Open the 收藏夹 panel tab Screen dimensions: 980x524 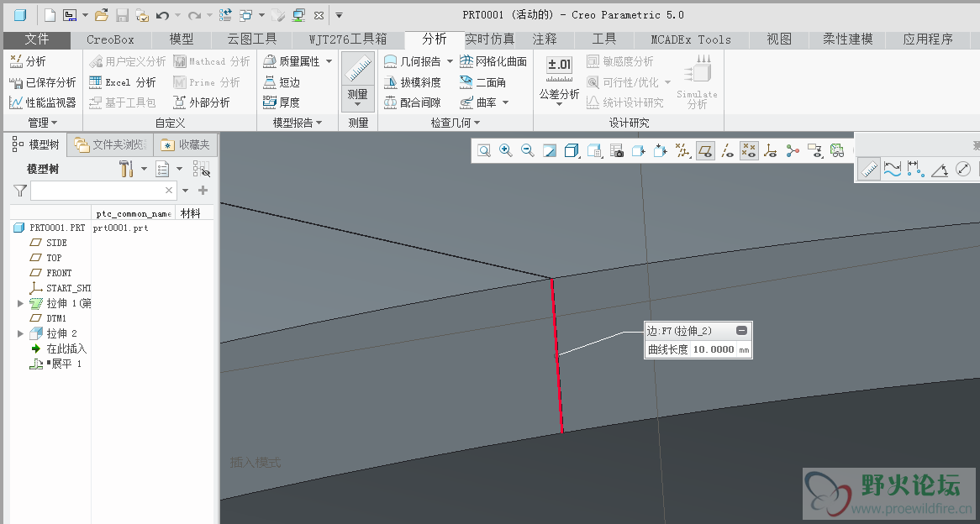(186, 145)
